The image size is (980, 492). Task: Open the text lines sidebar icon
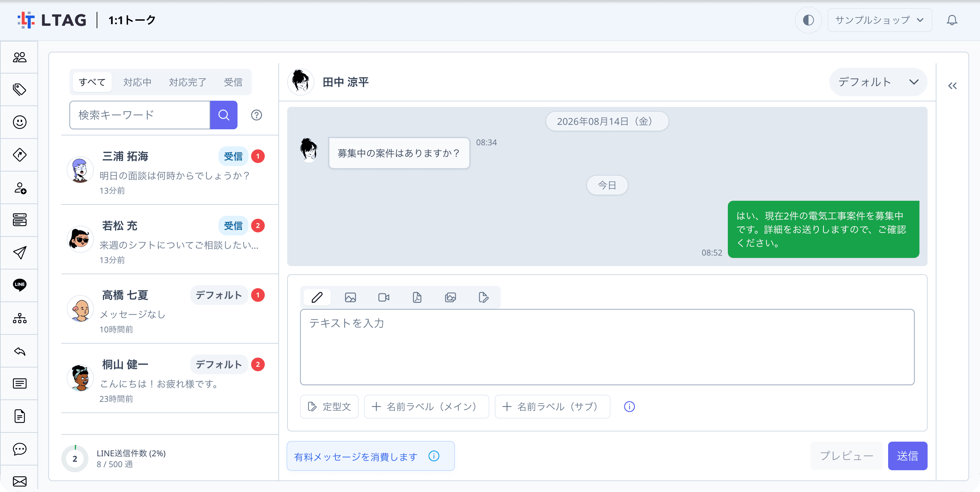19,383
